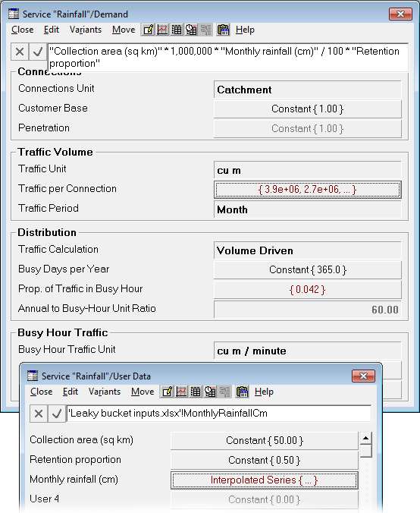
Task: Click table view icon in Demand window toolbar
Action: click(x=177, y=30)
